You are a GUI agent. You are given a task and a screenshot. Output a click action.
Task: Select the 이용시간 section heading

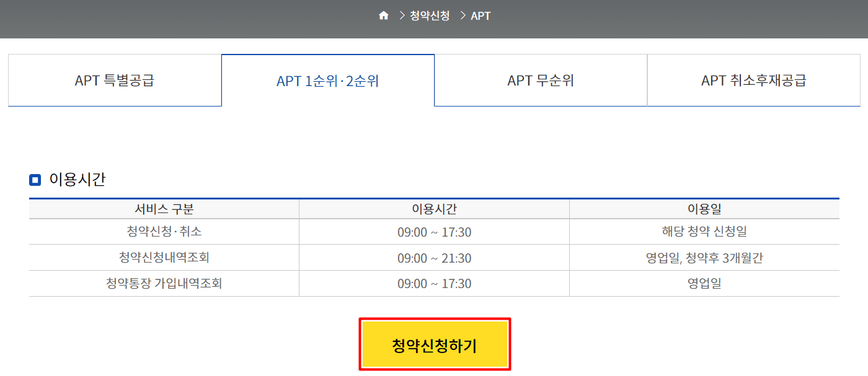77,180
